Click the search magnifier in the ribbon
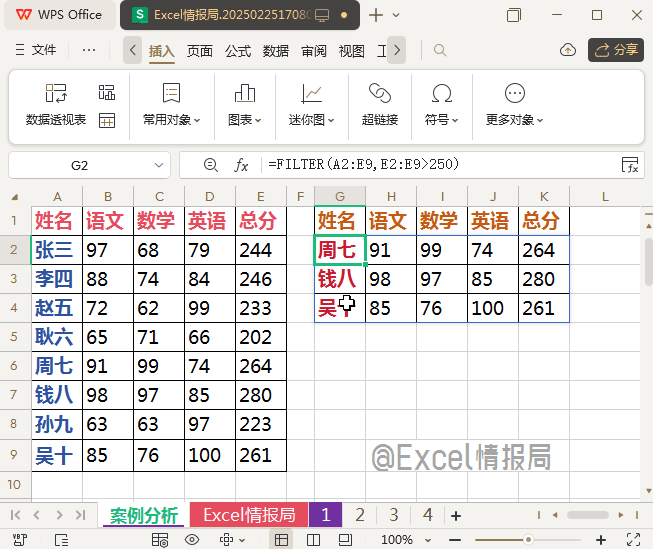Screen dimensions: 653x549 440,50
